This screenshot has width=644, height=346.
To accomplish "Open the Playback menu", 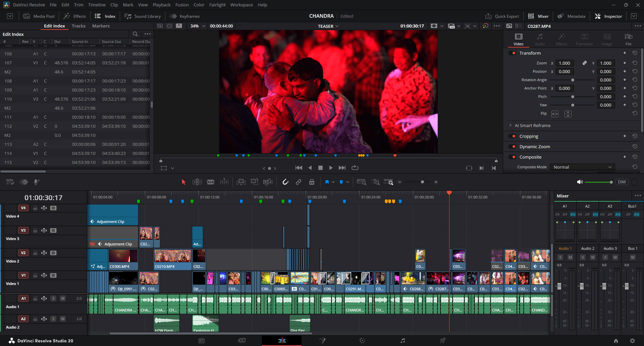I will pos(161,5).
